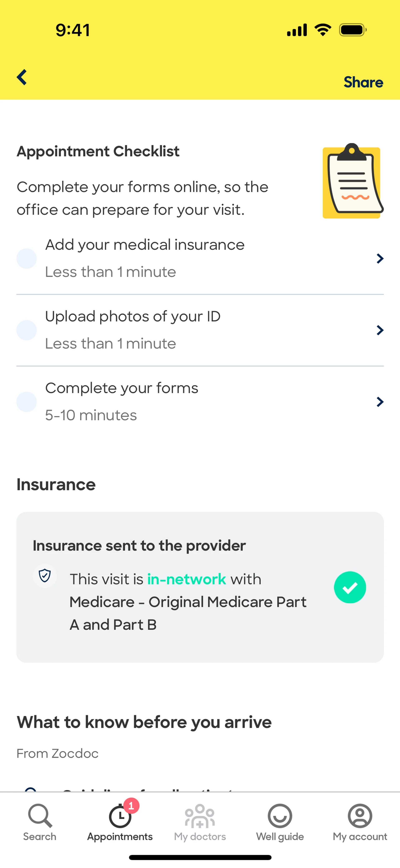Tap the insurance shield icon
The width and height of the screenshot is (400, 868).
pos(45,576)
